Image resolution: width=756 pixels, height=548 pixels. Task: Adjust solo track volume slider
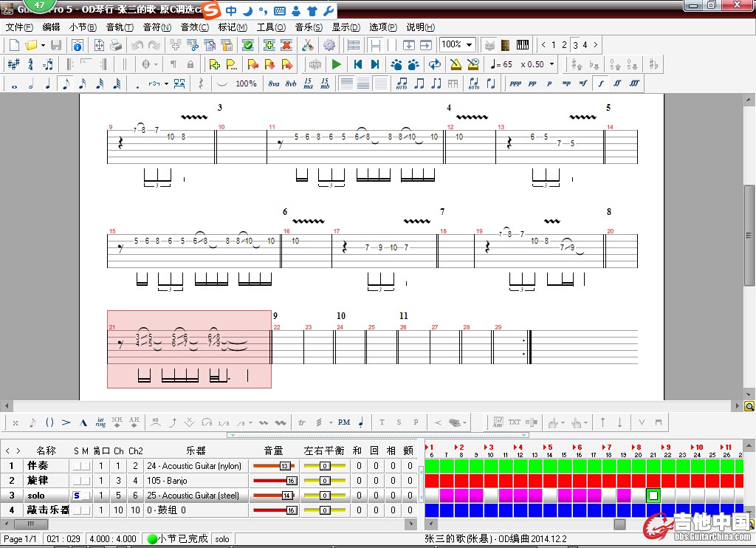pyautogui.click(x=274, y=496)
